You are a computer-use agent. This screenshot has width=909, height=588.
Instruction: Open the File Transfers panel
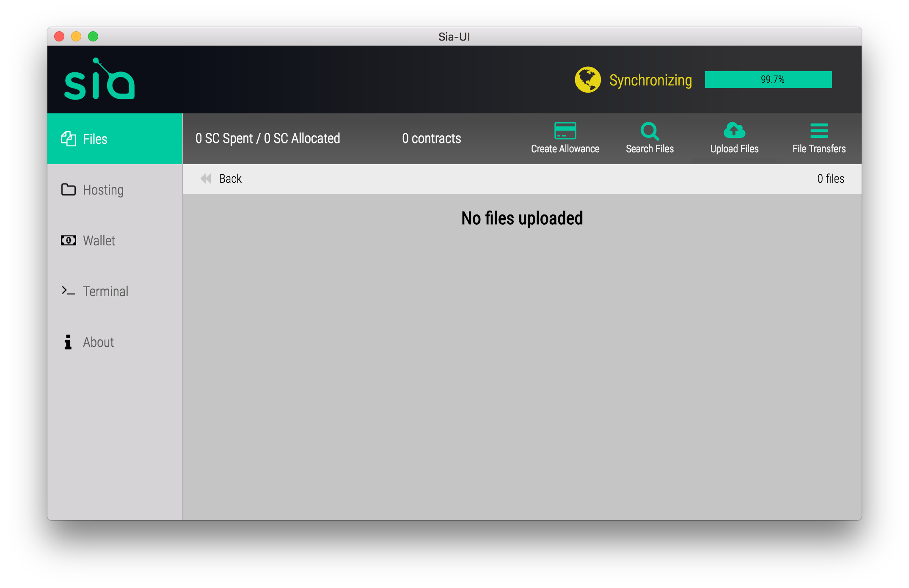coord(818,138)
